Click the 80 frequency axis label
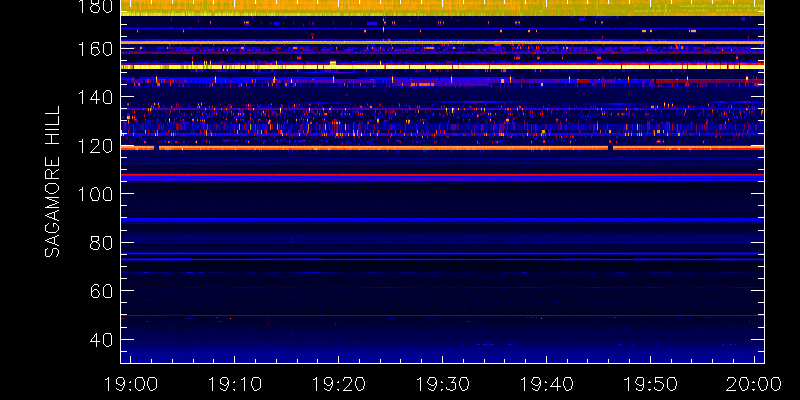800x400 pixels. [102, 243]
